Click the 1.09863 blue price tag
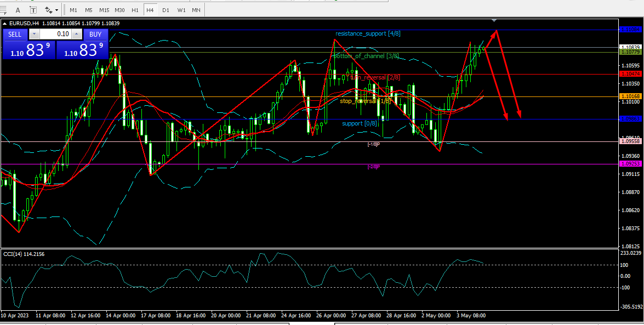Viewport: 644px width, 325px height. coord(630,118)
